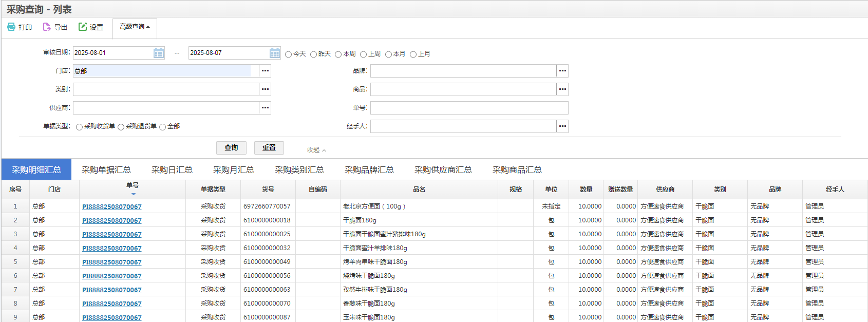The width and height of the screenshot is (868, 322).
Task: Collapse filters with 收起
Action: pos(316,150)
